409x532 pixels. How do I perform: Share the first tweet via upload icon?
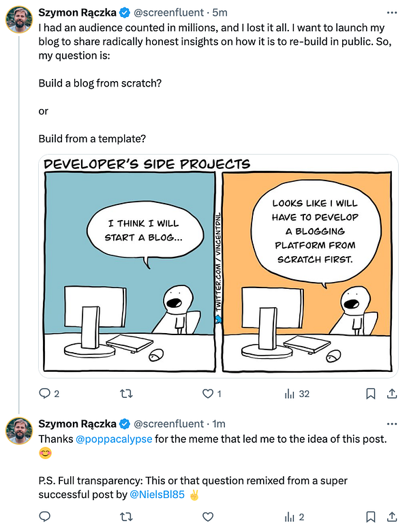coord(392,394)
